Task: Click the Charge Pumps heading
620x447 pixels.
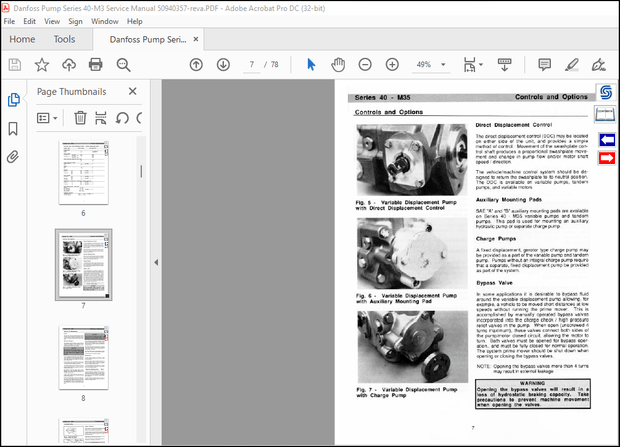Action: pos(496,239)
